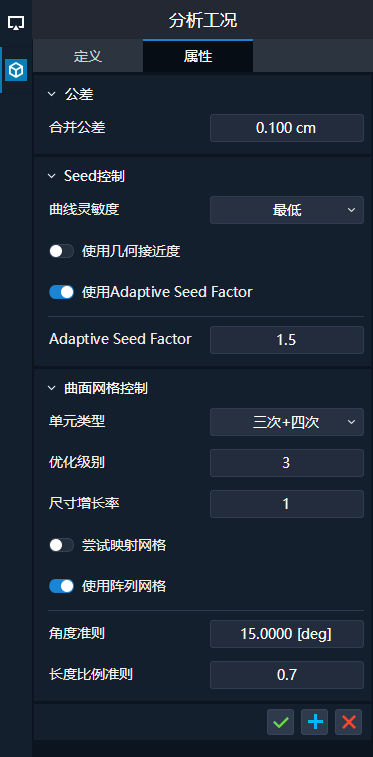The width and height of the screenshot is (373, 757).
Task: Open 曲线灵敏度 dropdown showing 最低
Action: [x=287, y=210]
